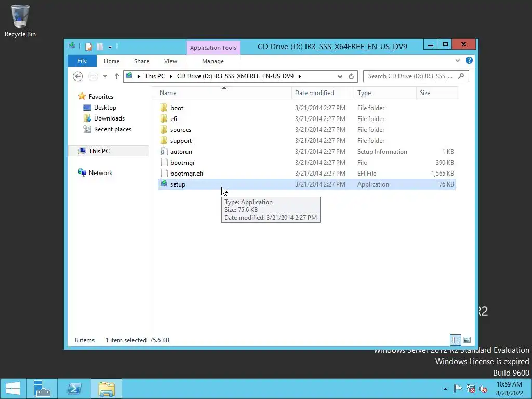Switch to the Share ribbon tab
The image size is (532, 399).
point(141,61)
